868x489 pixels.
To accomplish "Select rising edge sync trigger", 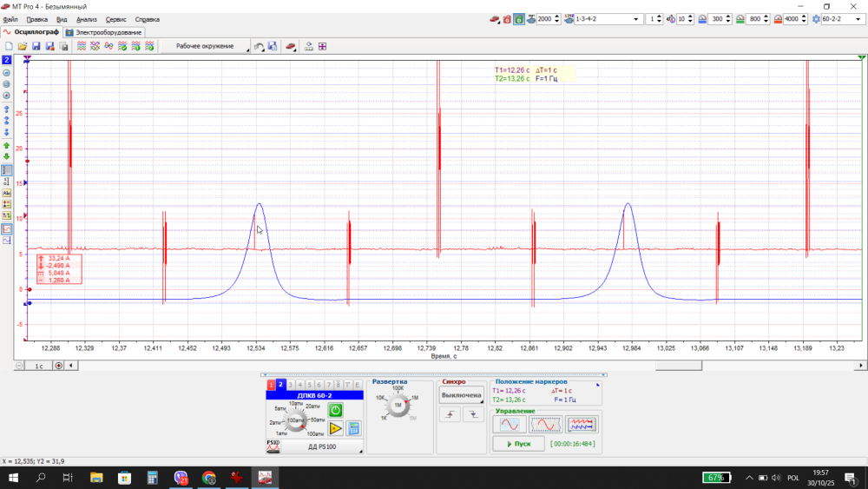I will [451, 416].
